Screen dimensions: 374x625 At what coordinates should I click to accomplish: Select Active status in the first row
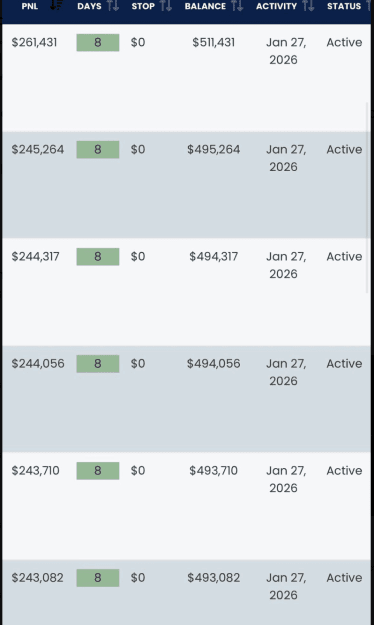click(x=344, y=42)
